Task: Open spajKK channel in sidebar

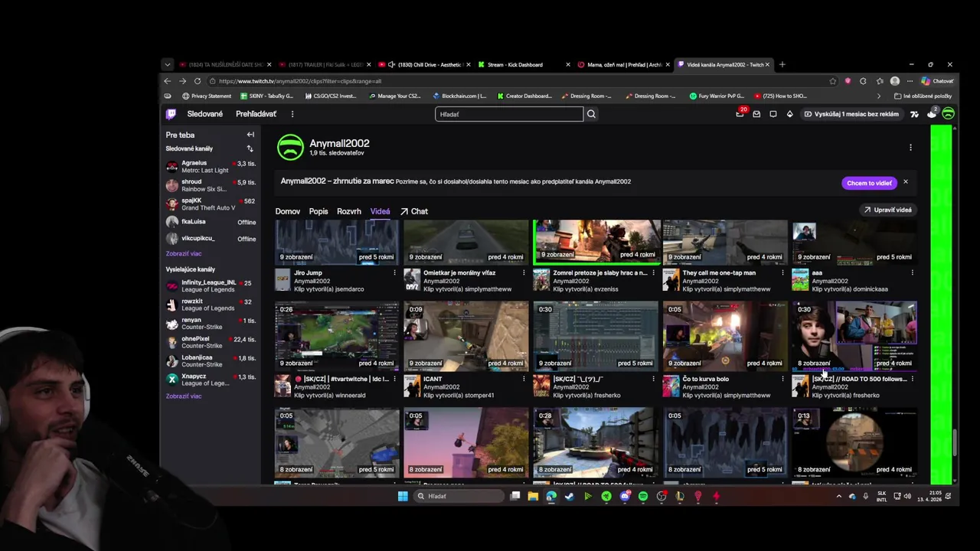Action: pyautogui.click(x=211, y=204)
